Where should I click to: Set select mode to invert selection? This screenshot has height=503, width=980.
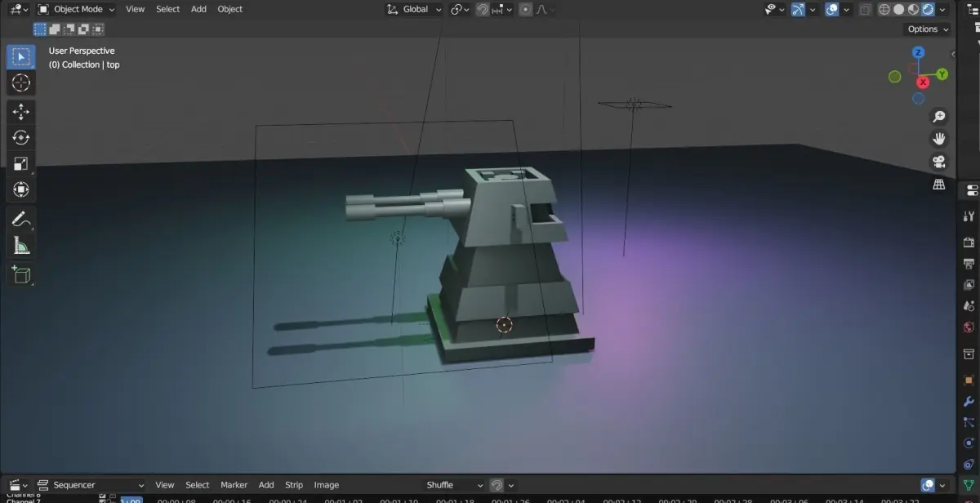point(83,29)
